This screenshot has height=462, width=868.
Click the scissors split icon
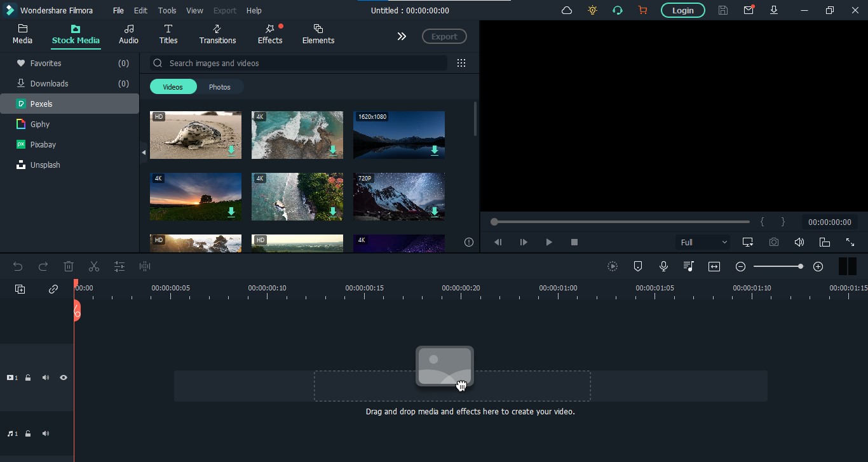(94, 267)
